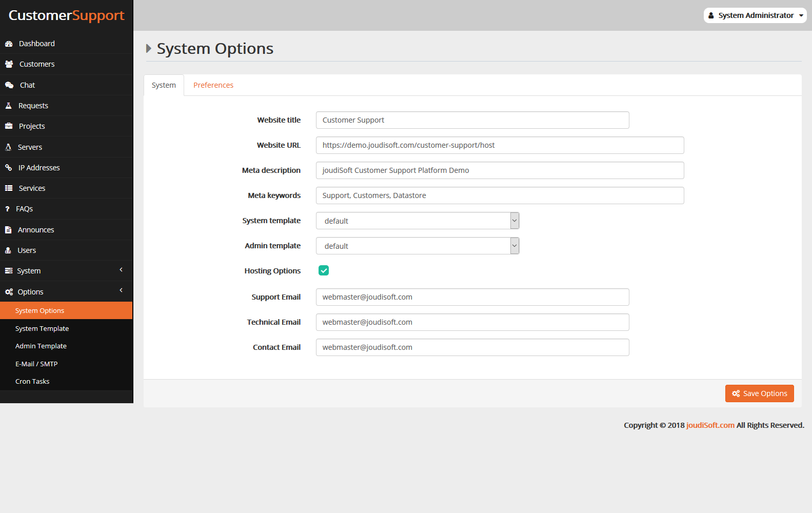The width and height of the screenshot is (812, 513).
Task: Click the Users icon in sidebar
Action: (8, 250)
